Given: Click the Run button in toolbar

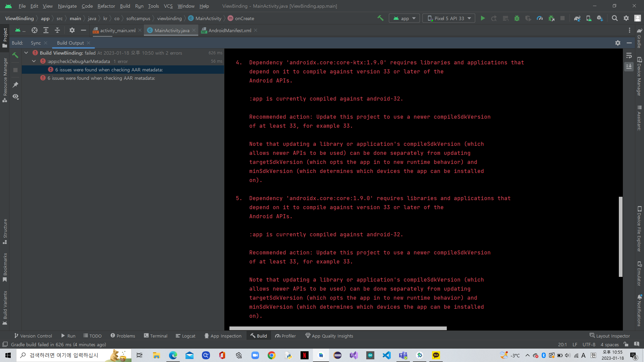Looking at the screenshot, I should [x=483, y=18].
